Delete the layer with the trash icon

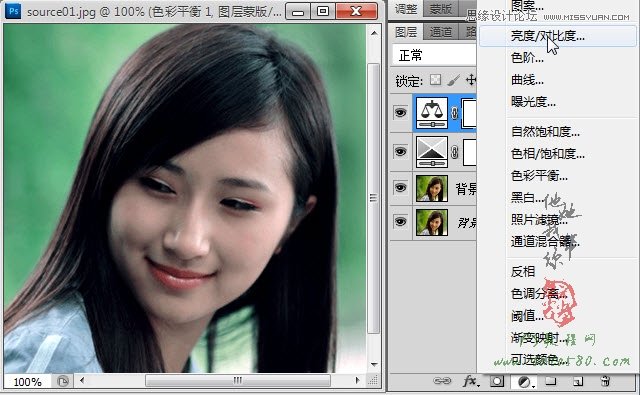(x=605, y=381)
